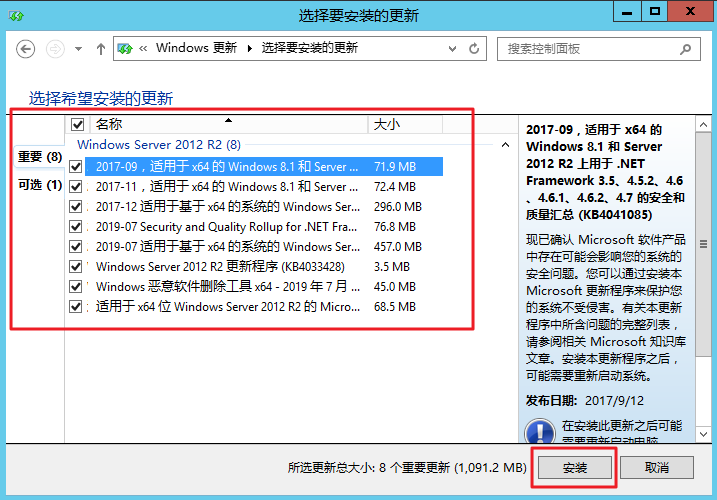Screen dimensions: 717x500
Task: Click the 457.0 MB size cell
Action: pos(398,247)
